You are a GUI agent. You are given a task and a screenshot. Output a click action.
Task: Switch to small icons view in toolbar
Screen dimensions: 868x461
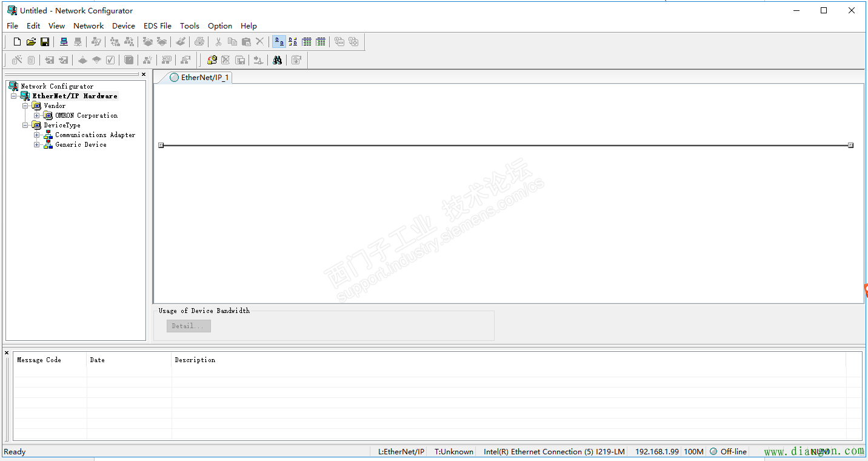pyautogui.click(x=293, y=42)
